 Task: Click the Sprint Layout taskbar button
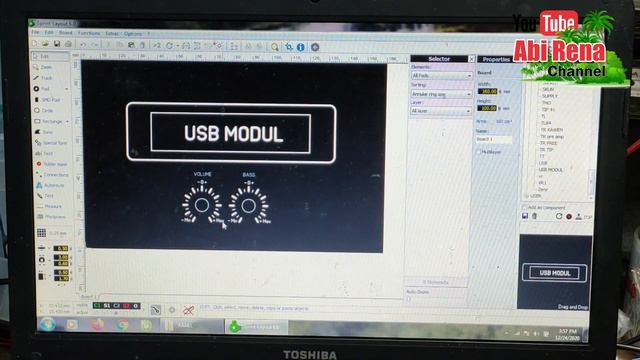[256, 327]
